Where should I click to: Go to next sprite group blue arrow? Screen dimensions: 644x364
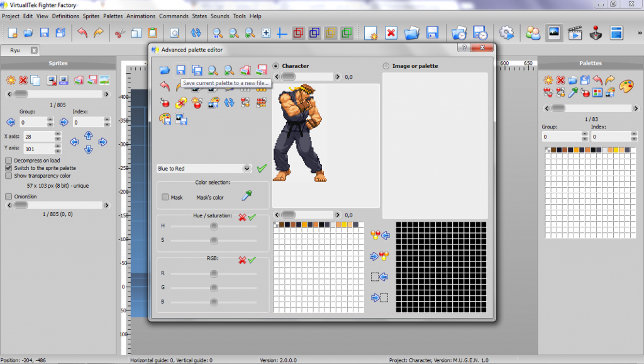pyautogui.click(x=64, y=122)
